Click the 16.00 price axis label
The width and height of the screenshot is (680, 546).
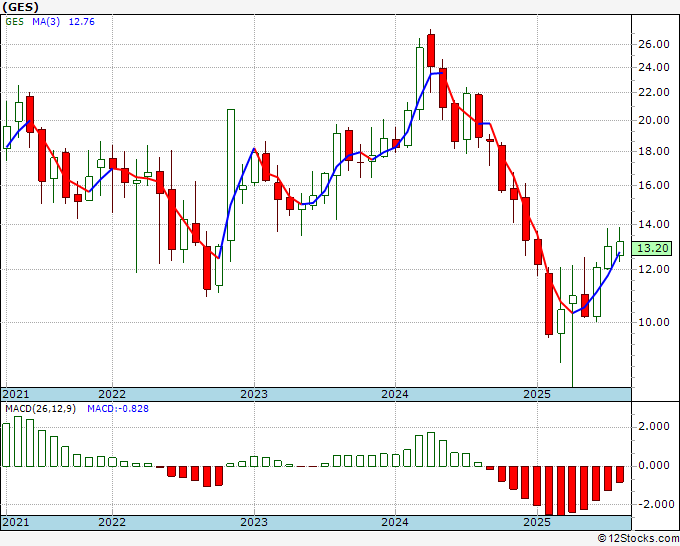[x=654, y=185]
